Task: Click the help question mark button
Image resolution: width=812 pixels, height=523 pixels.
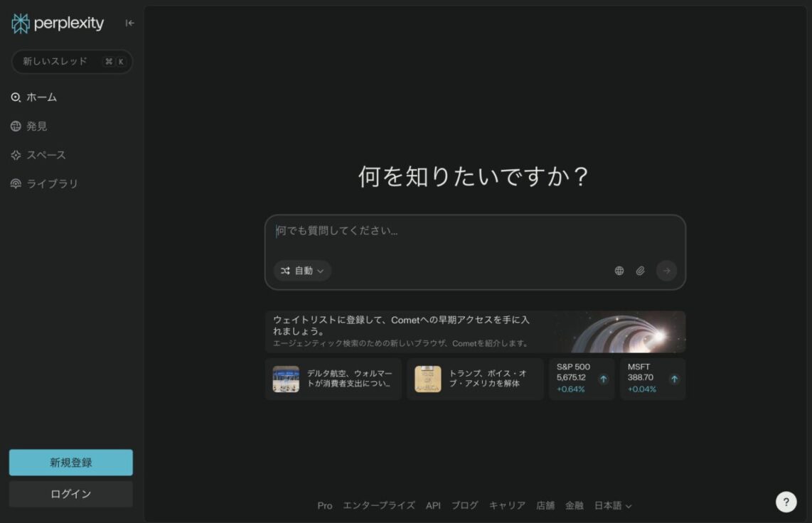Action: click(x=786, y=502)
